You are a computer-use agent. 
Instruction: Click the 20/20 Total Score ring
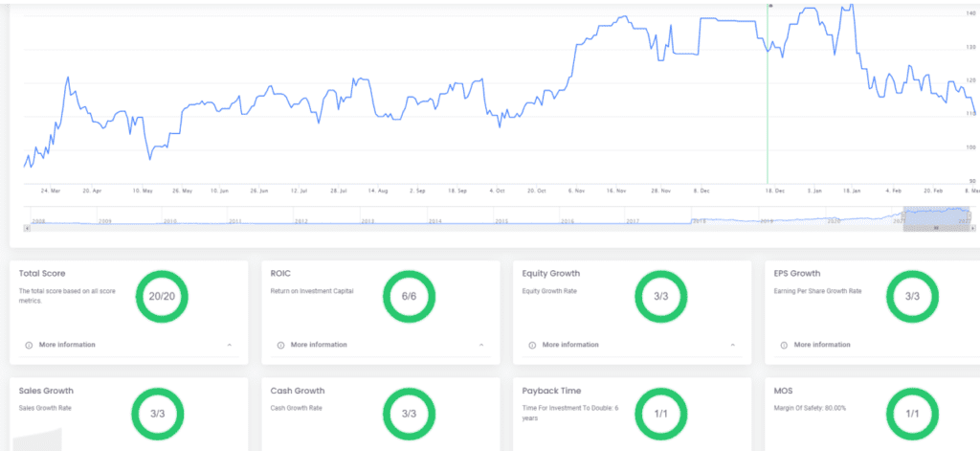pyautogui.click(x=162, y=297)
